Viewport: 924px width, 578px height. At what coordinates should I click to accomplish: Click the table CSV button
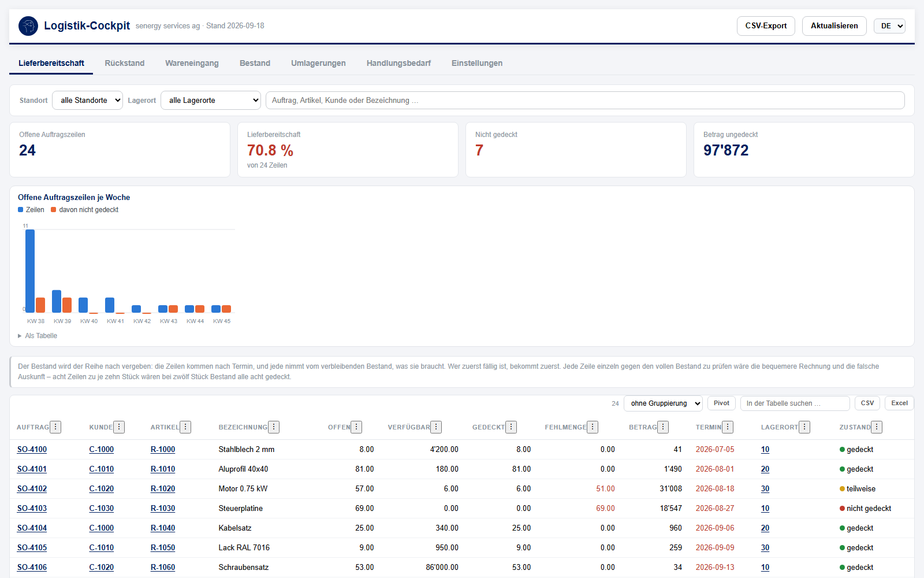pos(867,403)
